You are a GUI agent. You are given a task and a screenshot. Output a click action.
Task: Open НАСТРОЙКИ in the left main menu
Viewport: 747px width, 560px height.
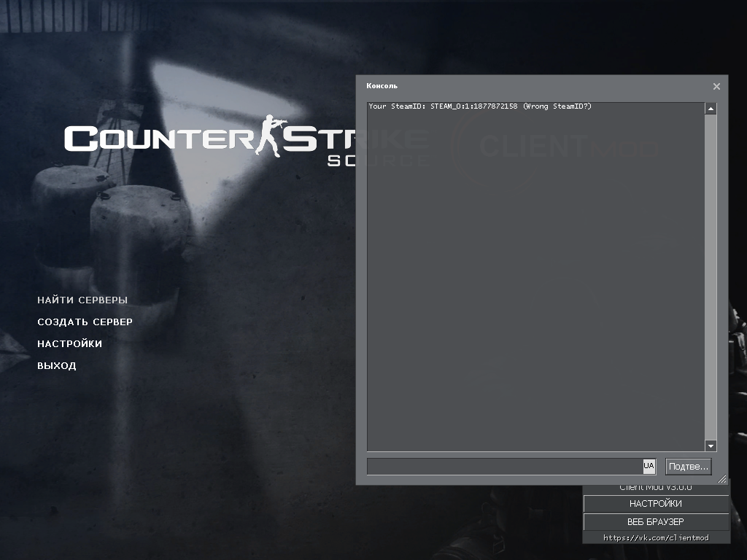[69, 344]
